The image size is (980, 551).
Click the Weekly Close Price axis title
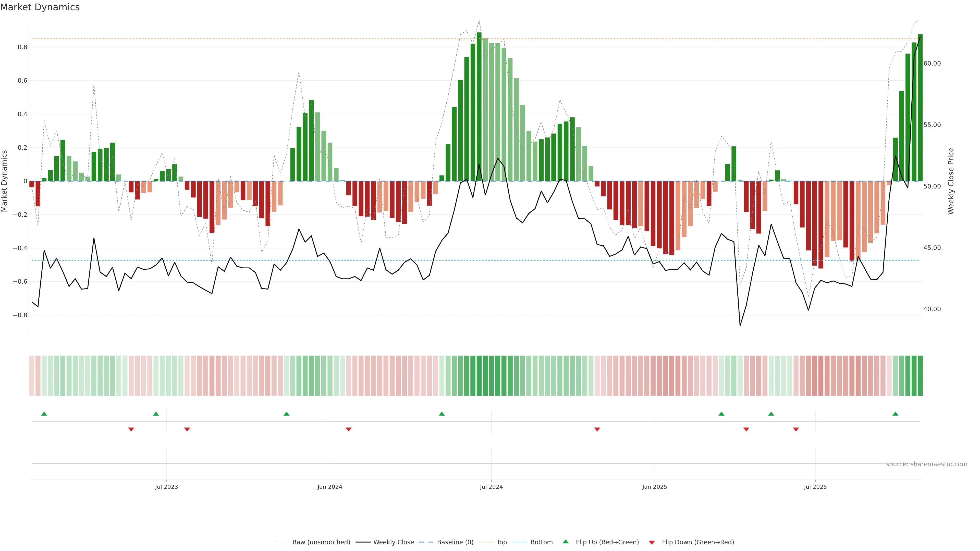[951, 181]
